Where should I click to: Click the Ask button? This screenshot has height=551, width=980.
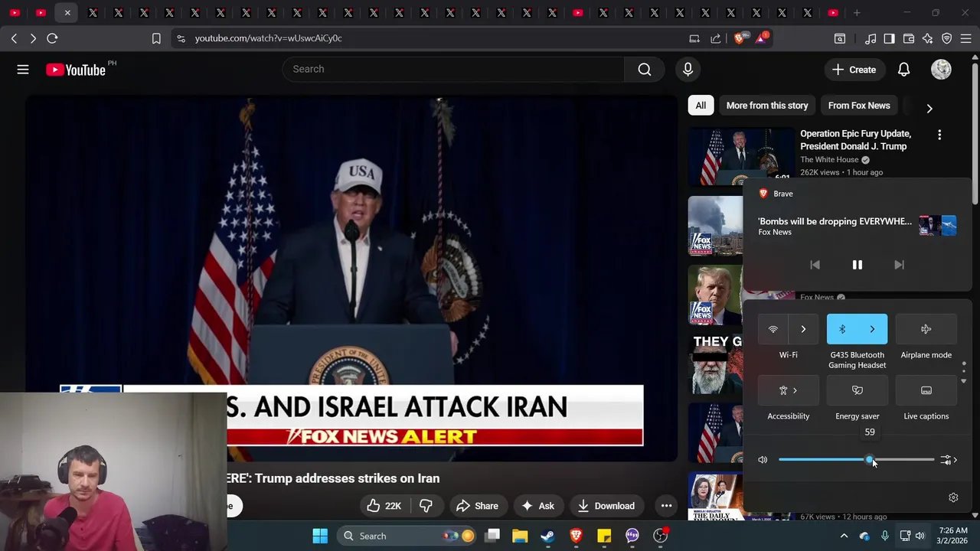coord(537,506)
